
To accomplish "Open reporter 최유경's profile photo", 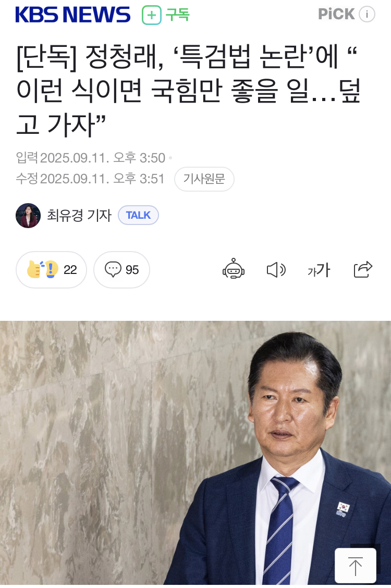I will [28, 216].
